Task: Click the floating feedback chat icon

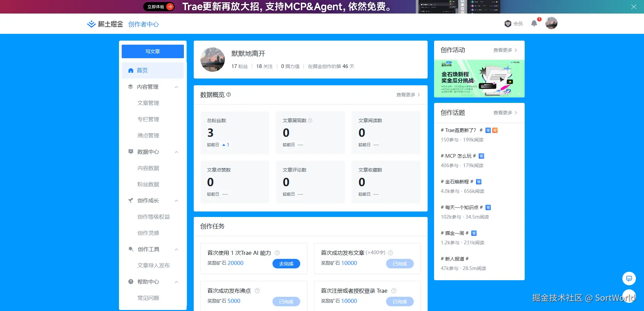Action: click(x=629, y=279)
